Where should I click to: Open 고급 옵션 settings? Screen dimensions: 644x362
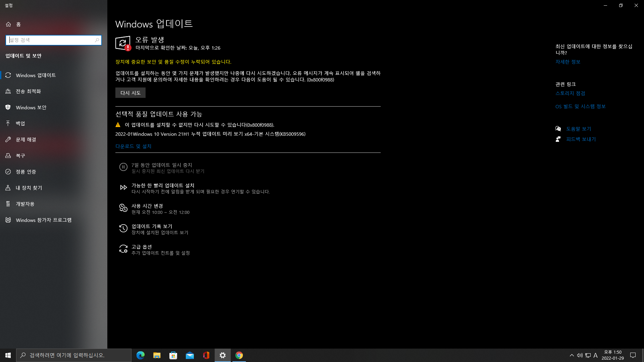click(154, 250)
